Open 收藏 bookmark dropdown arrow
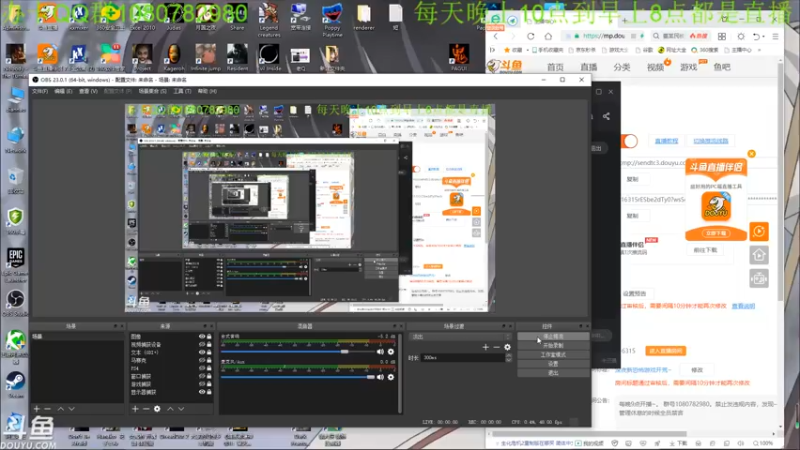The image size is (800, 450). point(528,50)
